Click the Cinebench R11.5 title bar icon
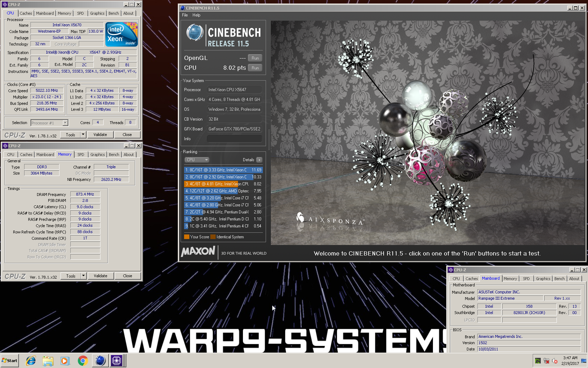This screenshot has width=588, height=368. [x=182, y=8]
